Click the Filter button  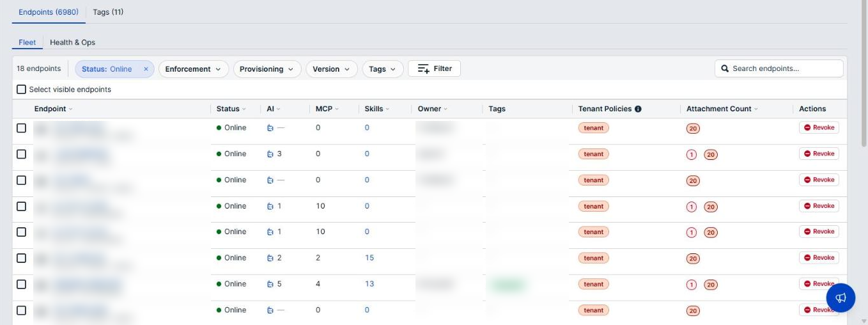tap(435, 68)
